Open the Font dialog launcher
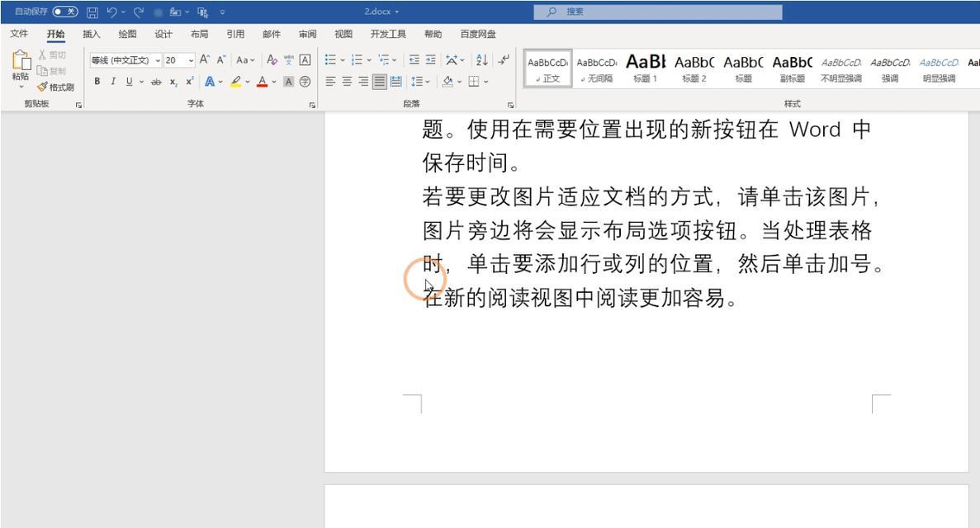Screen dimensions: 980x528 pos(313,105)
